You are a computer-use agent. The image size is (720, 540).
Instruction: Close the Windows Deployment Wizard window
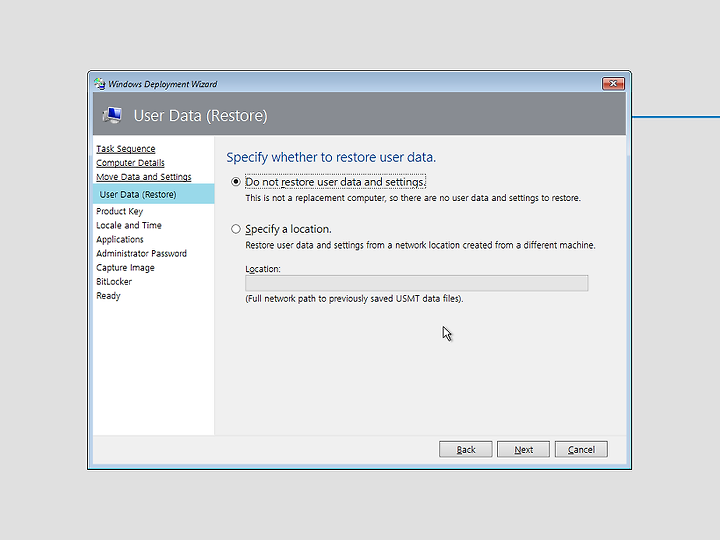(613, 84)
